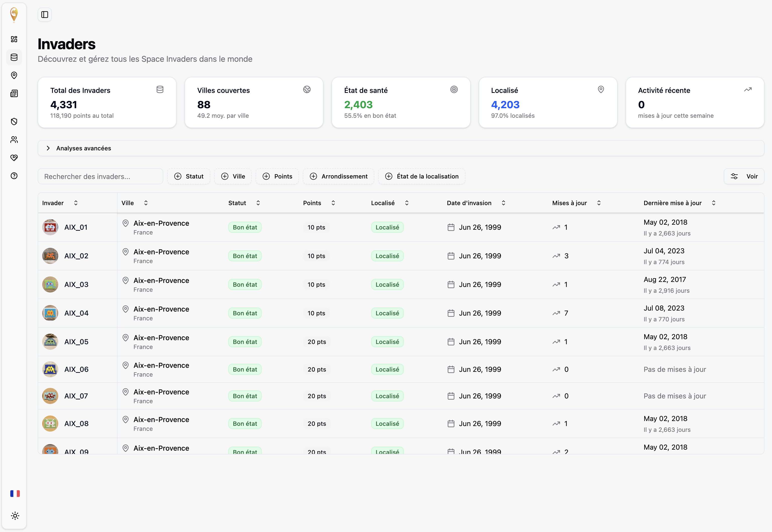Focus the Rechercher des invaders search field

click(100, 176)
